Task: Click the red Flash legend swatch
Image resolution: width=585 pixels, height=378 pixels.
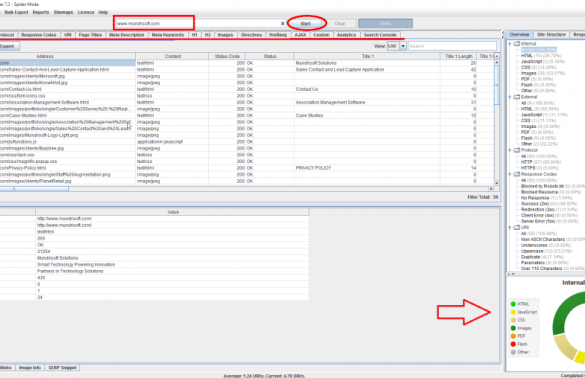Action: (513, 344)
